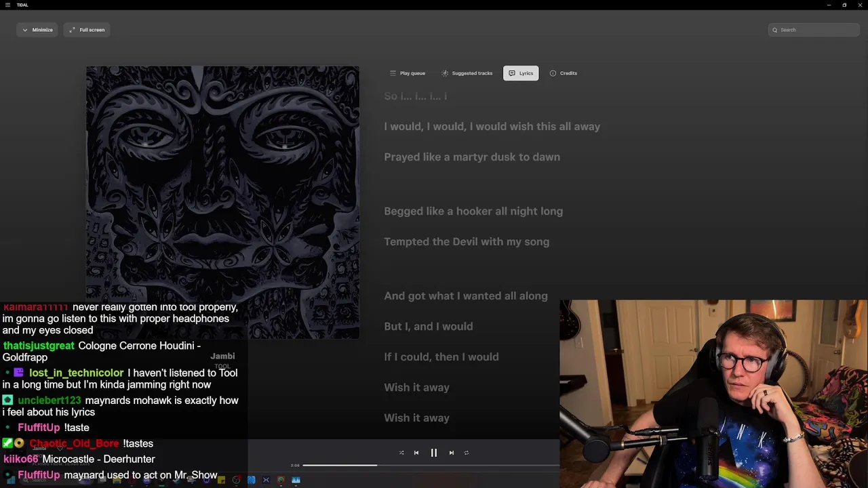Click the Suggested tracks radio icon
Viewport: 868px width, 488px height.
coord(445,73)
